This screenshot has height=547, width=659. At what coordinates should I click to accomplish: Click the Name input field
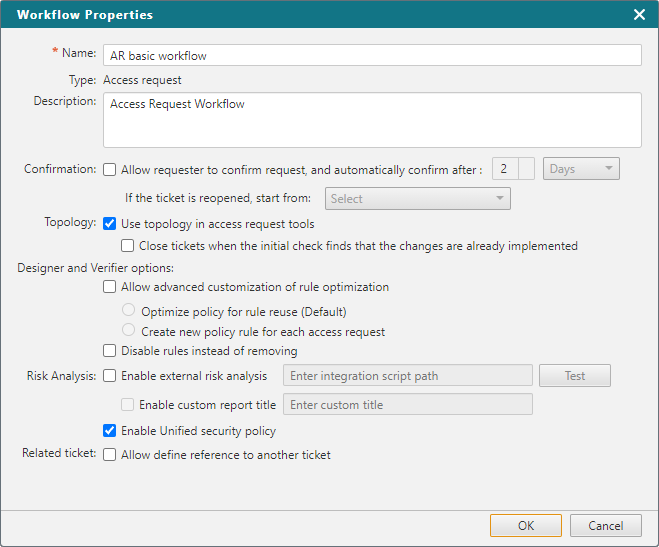372,55
